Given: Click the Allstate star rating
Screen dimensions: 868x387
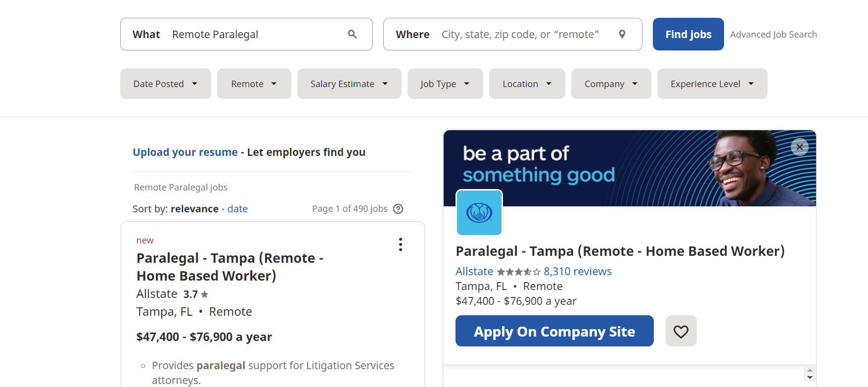Looking at the screenshot, I should [x=518, y=272].
